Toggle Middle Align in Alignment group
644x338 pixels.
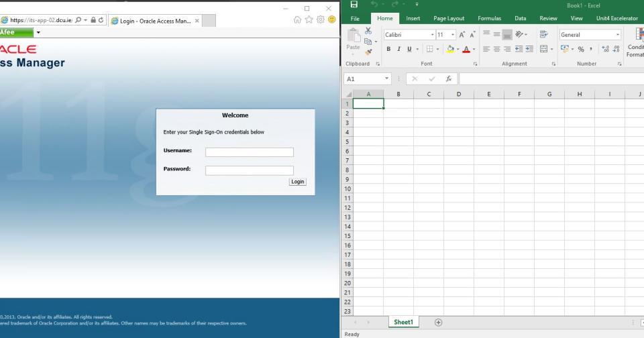pyautogui.click(x=497, y=34)
